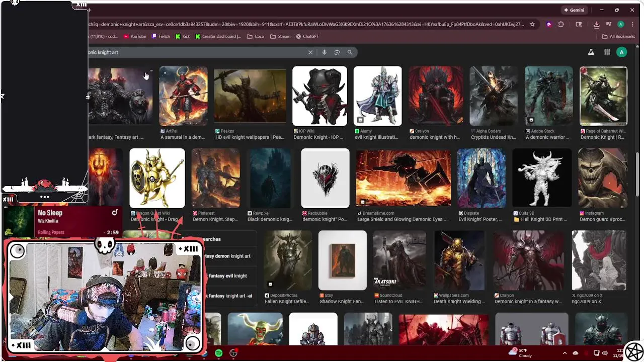Open the Google apps grid
This screenshot has width=644, height=362.
pyautogui.click(x=607, y=52)
